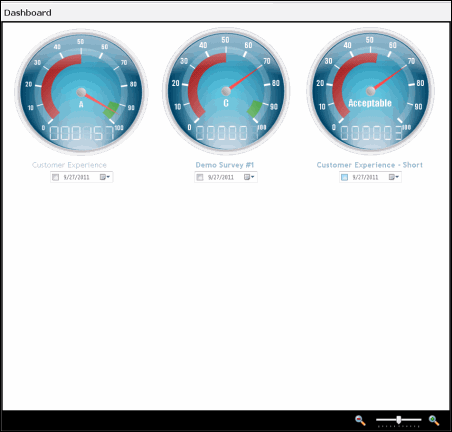Viewport: 452px width, 432px height.
Task: Toggle the checkbox under Demo Survey #1
Action: click(200, 177)
